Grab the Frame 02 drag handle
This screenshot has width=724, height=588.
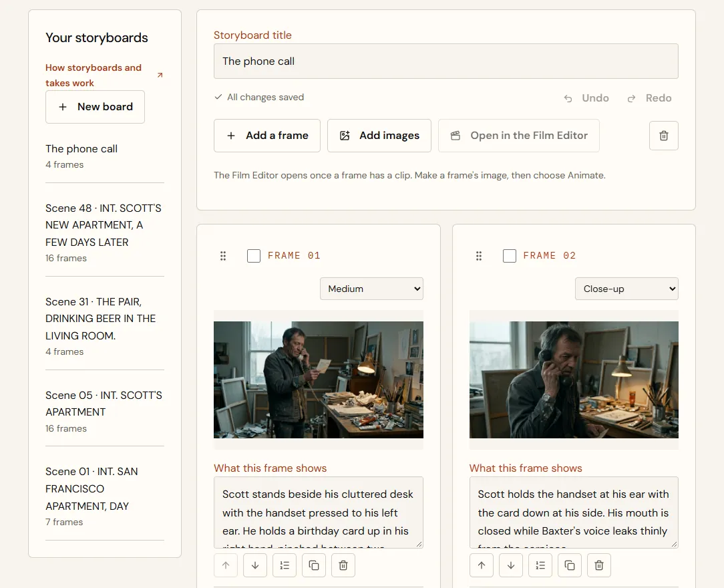479,256
